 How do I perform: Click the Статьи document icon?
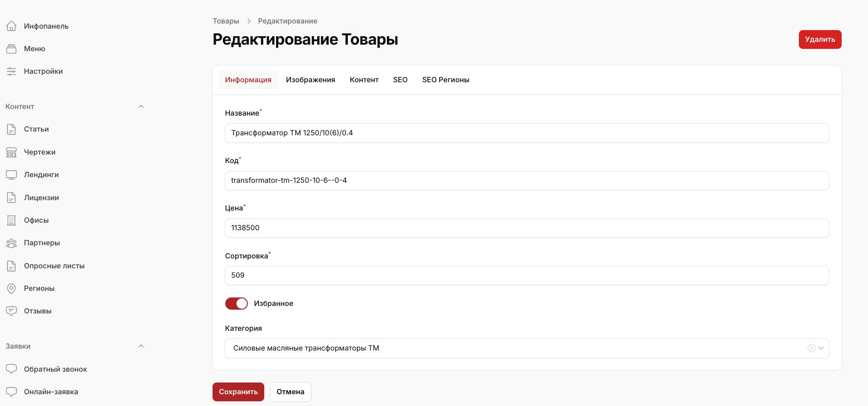pyautogui.click(x=11, y=129)
